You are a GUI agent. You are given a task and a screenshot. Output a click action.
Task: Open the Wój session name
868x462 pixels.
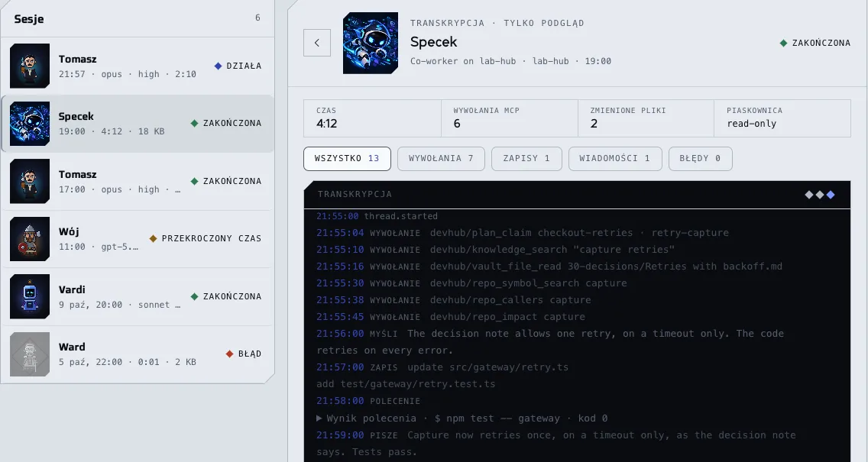70,232
